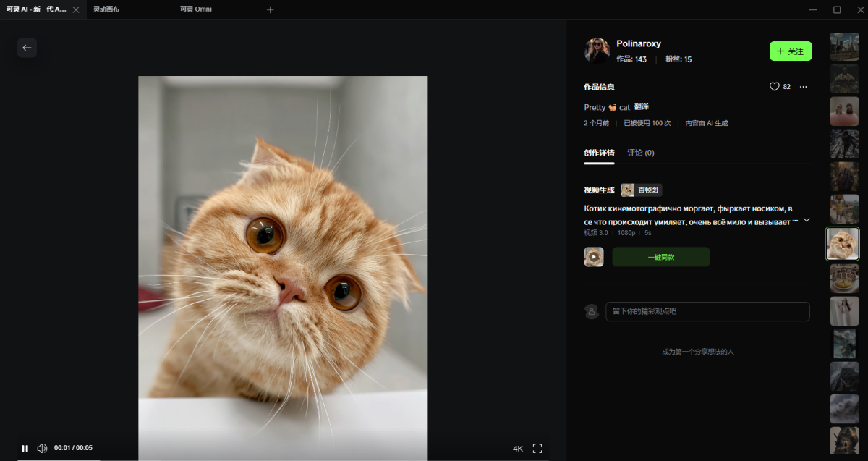
Task: Close the 可灵 AI browser tab
Action: (76, 9)
